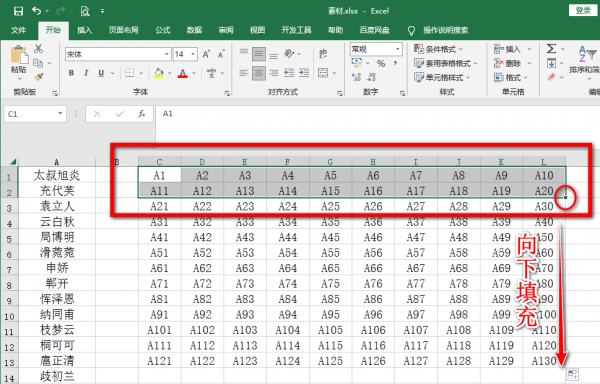Switch to the 数据 Data tab

(x=194, y=30)
